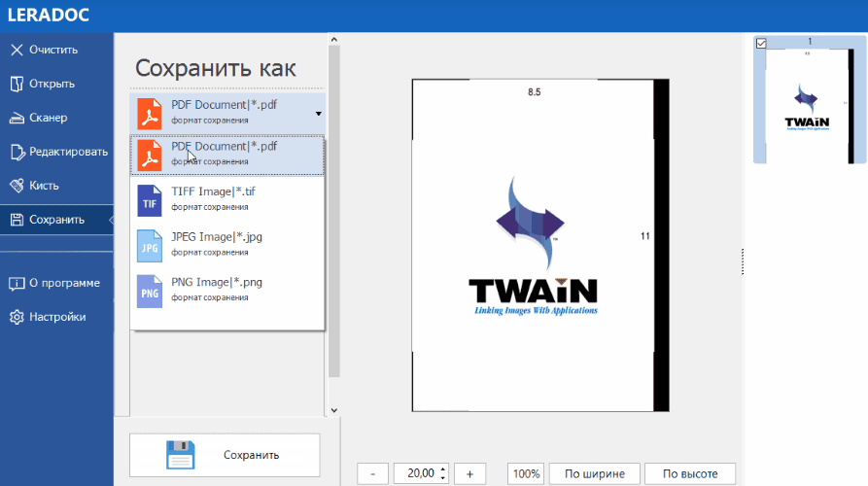Click the Edit (Редактировать) icon

[17, 152]
